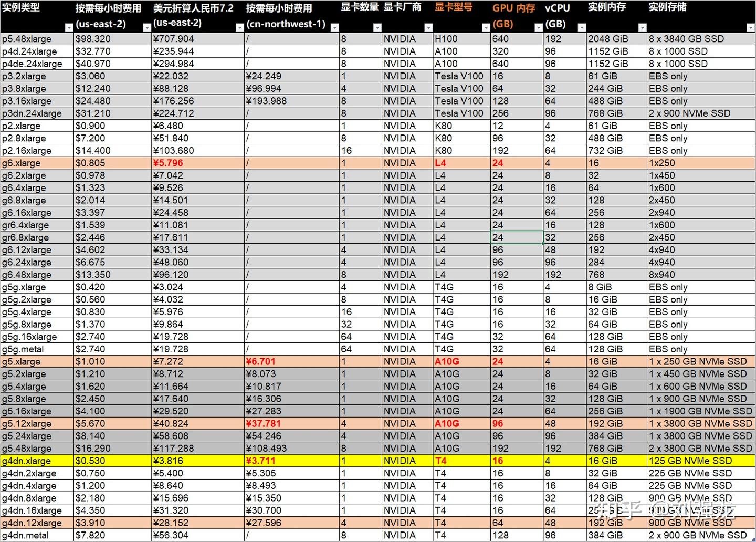Click the g6.xlarge instance cell
Screen dimensions: 756x542
[37, 163]
